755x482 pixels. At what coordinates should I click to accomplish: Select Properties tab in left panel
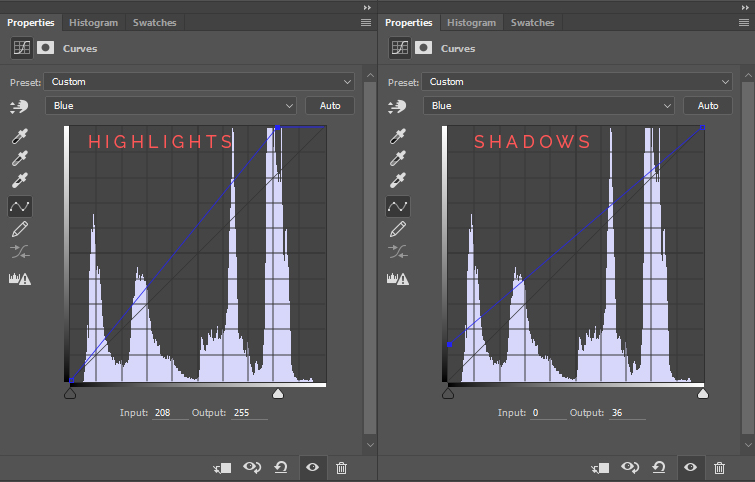tap(30, 23)
